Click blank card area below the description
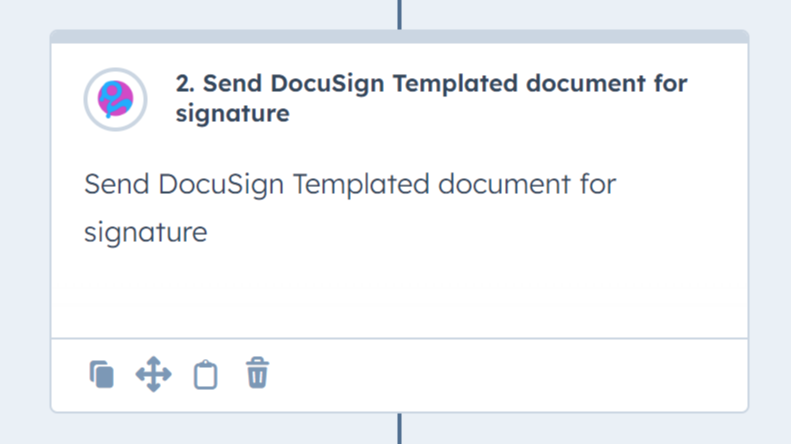Screen dimensions: 791x445 (x=399, y=295)
